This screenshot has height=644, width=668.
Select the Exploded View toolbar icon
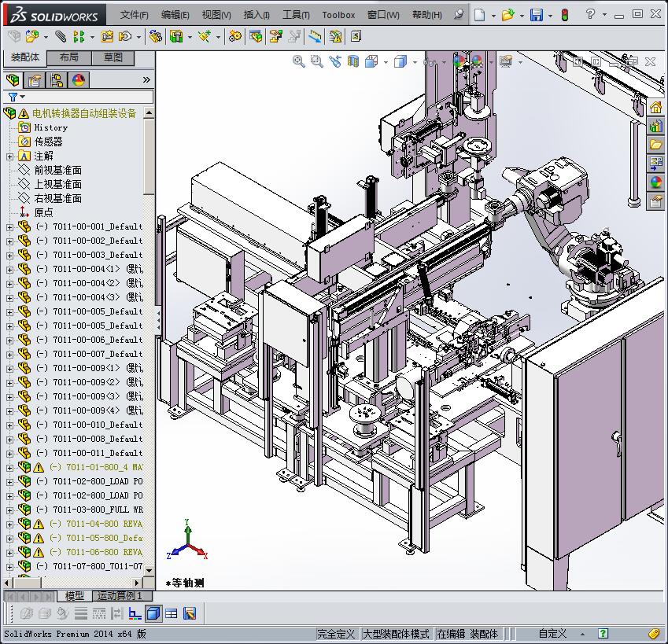point(275,36)
